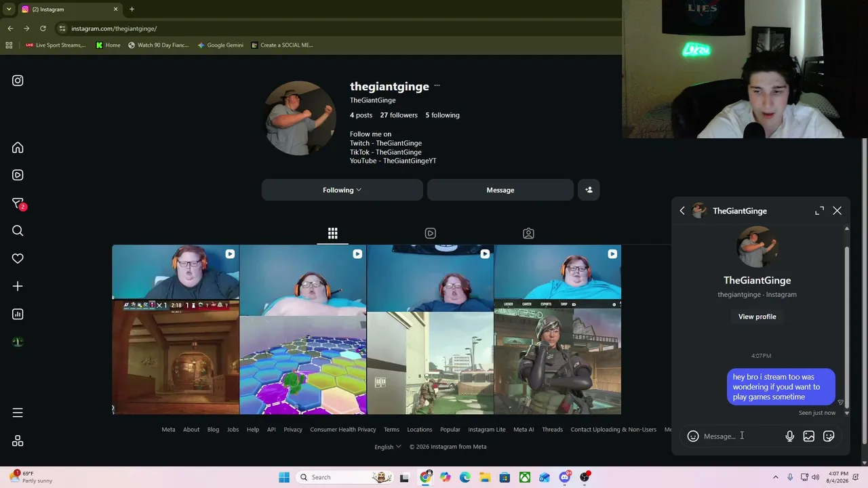
Task: Open Messages with 2 unread badge
Action: tap(18, 203)
